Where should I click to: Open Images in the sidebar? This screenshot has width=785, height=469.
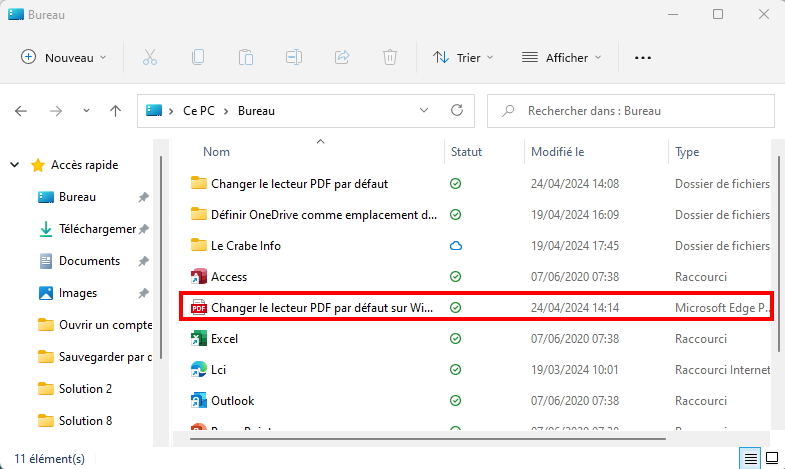pyautogui.click(x=78, y=293)
